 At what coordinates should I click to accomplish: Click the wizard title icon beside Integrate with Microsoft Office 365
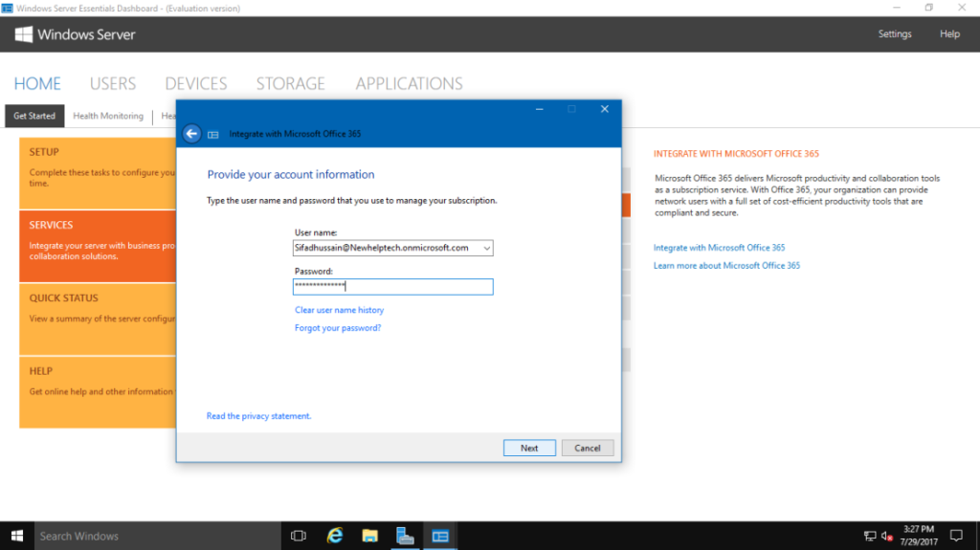[x=213, y=134]
